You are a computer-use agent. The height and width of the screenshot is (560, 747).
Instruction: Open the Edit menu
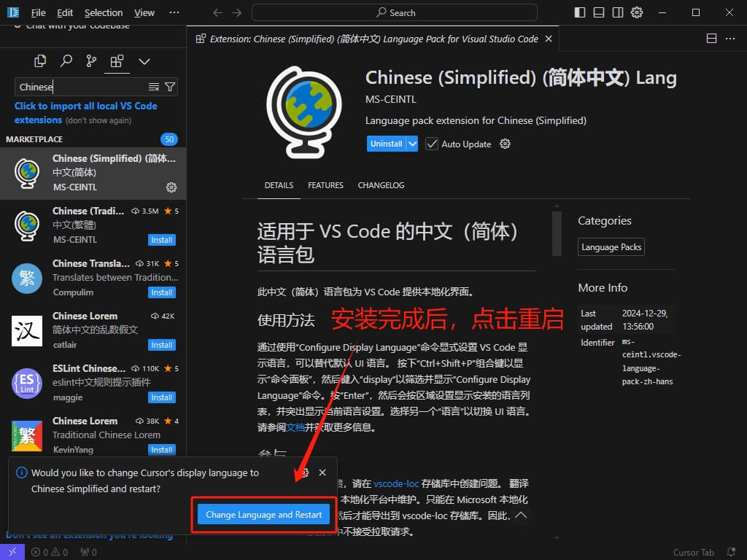[x=65, y=13]
